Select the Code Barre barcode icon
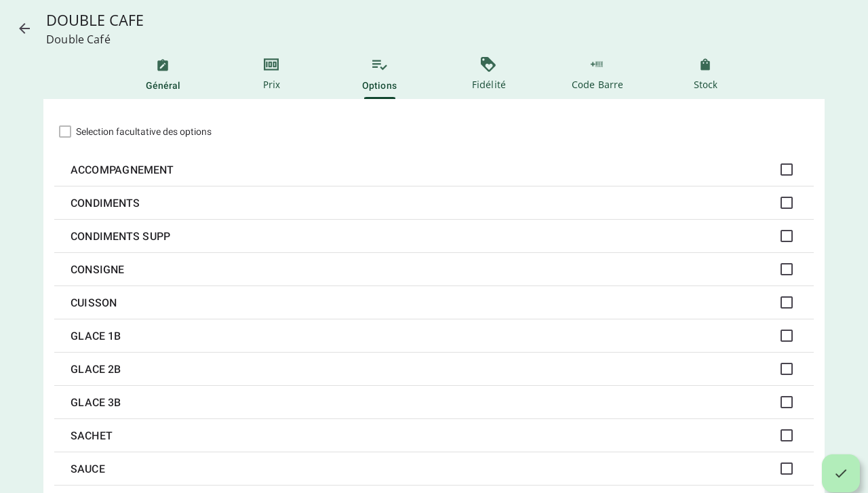The width and height of the screenshot is (868, 493). click(x=597, y=64)
